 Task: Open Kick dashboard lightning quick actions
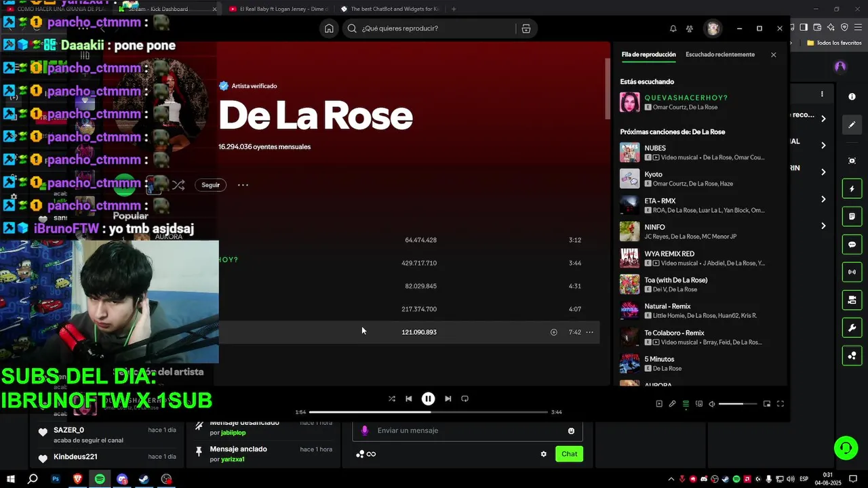click(852, 189)
